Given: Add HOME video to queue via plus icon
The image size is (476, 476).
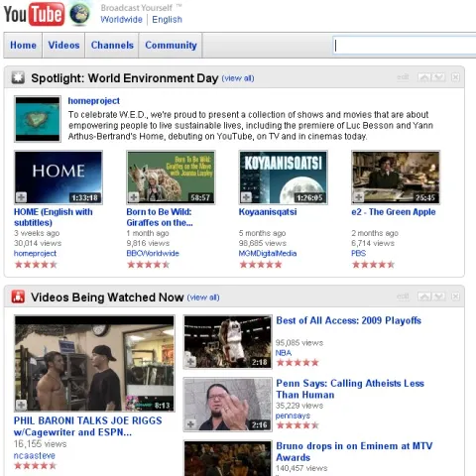Looking at the screenshot, I should (21, 197).
